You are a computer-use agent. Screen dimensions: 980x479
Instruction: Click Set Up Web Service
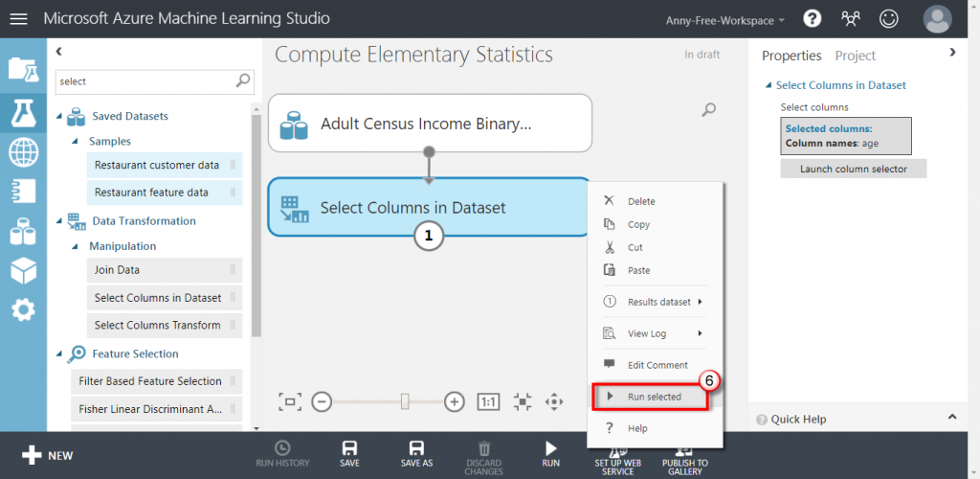617,462
